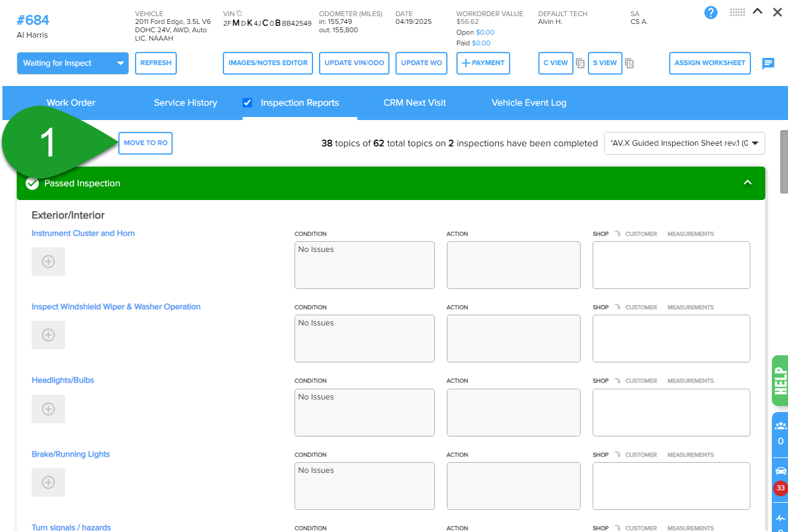This screenshot has height=532, width=788.
Task: Click the activity pulse icon in sidebar
Action: click(x=780, y=518)
